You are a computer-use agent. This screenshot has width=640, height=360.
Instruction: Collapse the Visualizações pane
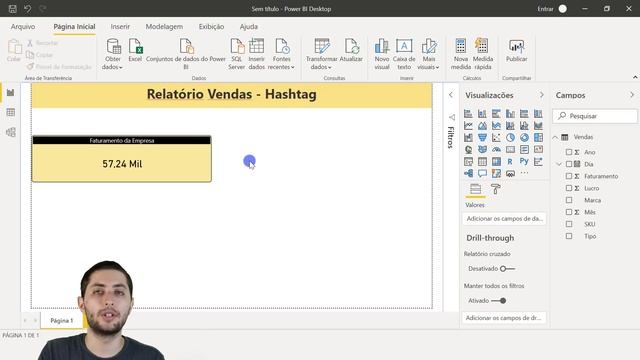[x=542, y=95]
